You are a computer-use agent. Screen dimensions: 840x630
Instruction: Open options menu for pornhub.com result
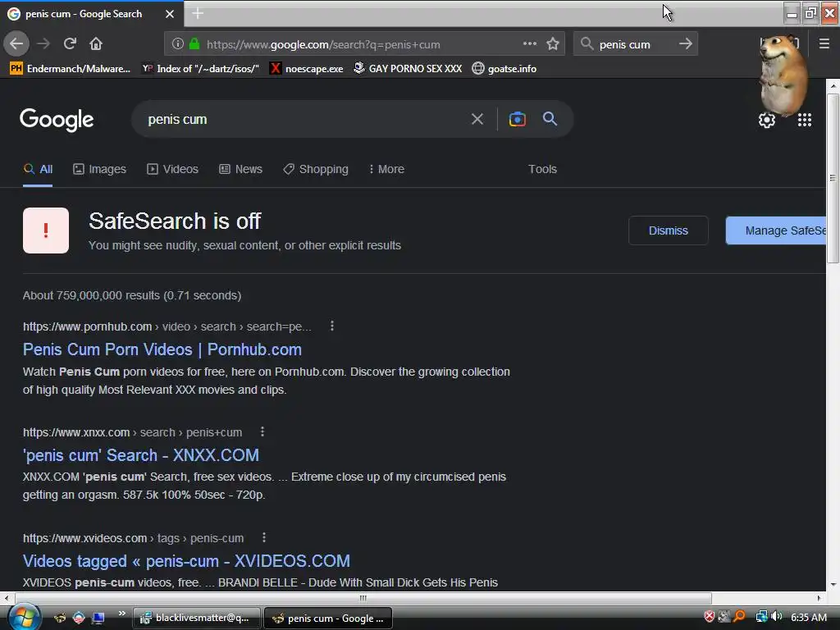pyautogui.click(x=332, y=326)
